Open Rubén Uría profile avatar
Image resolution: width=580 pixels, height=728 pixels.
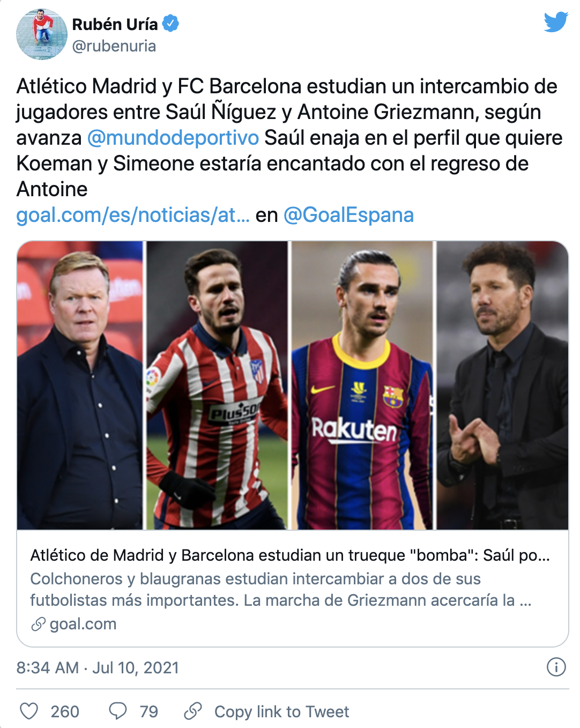coord(42,34)
